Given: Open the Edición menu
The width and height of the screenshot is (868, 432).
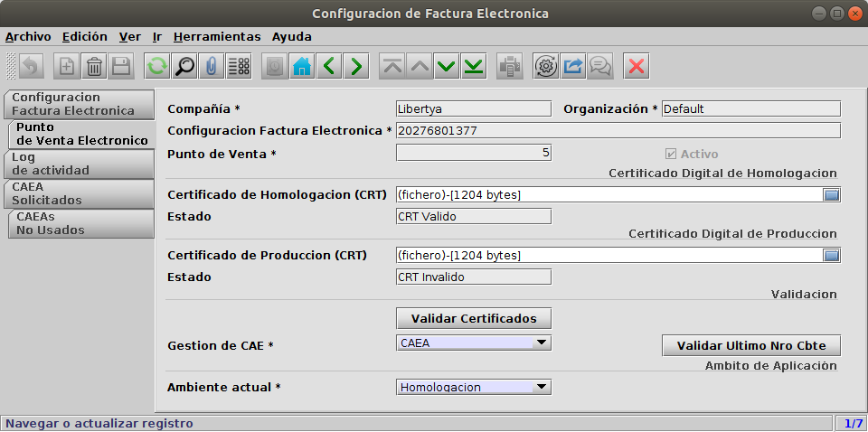Looking at the screenshot, I should pyautogui.click(x=85, y=37).
